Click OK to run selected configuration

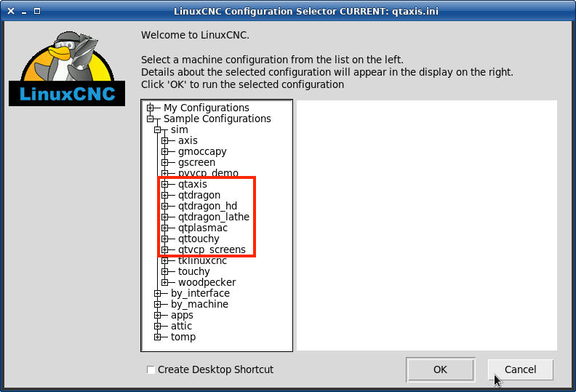[x=441, y=369]
